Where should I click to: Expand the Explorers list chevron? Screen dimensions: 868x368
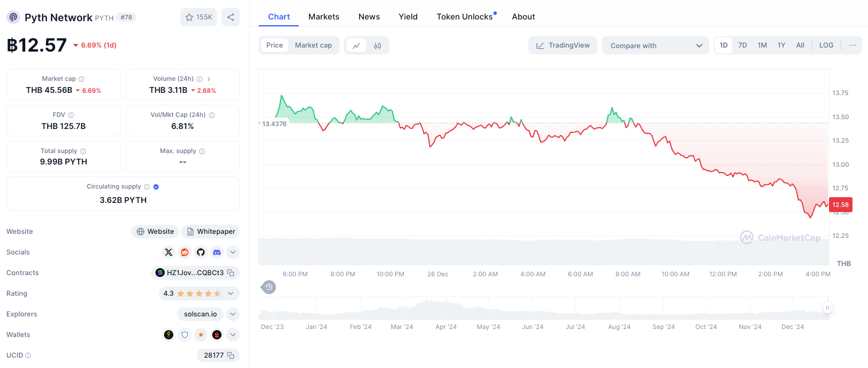click(x=232, y=314)
